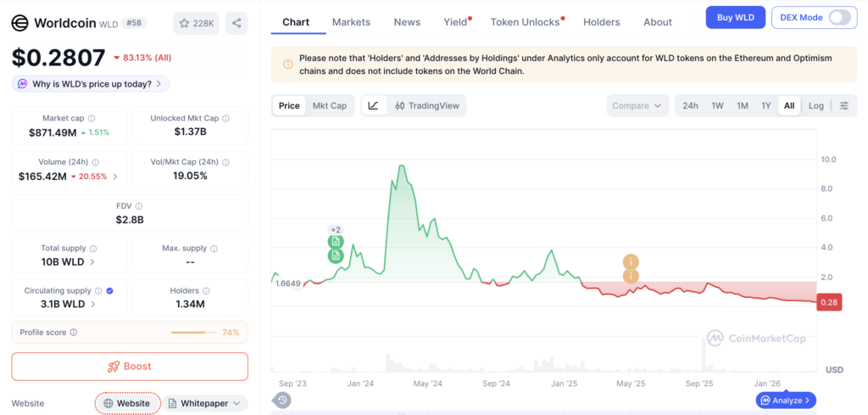
Task: Click the Market cap info icon
Action: pyautogui.click(x=92, y=119)
